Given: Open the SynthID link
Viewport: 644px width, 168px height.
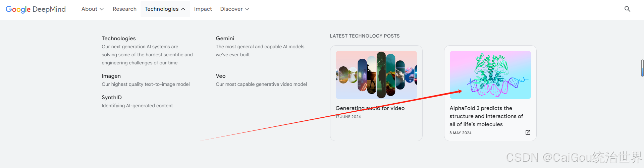Looking at the screenshot, I should [112, 98].
